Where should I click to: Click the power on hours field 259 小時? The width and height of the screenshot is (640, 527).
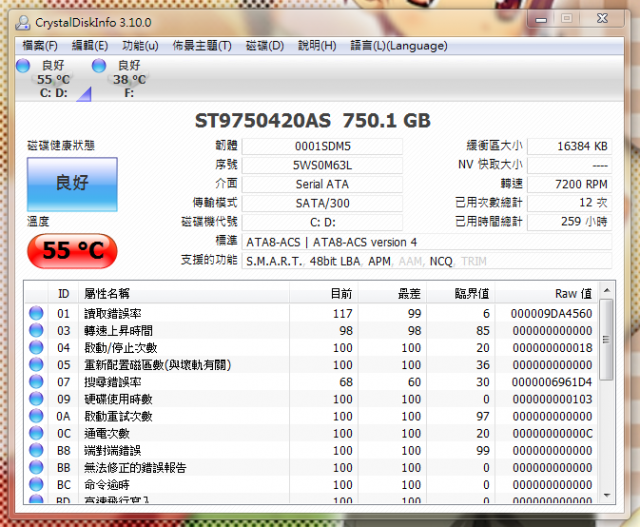click(x=569, y=222)
